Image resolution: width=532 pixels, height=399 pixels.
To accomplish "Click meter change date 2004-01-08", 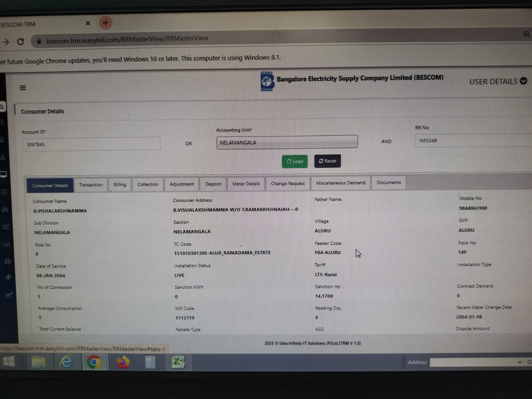I will pos(469,317).
